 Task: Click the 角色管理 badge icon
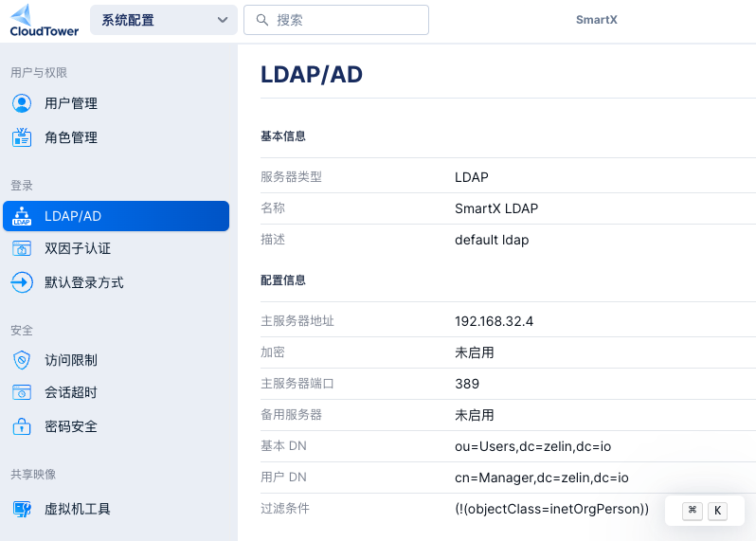(x=22, y=137)
